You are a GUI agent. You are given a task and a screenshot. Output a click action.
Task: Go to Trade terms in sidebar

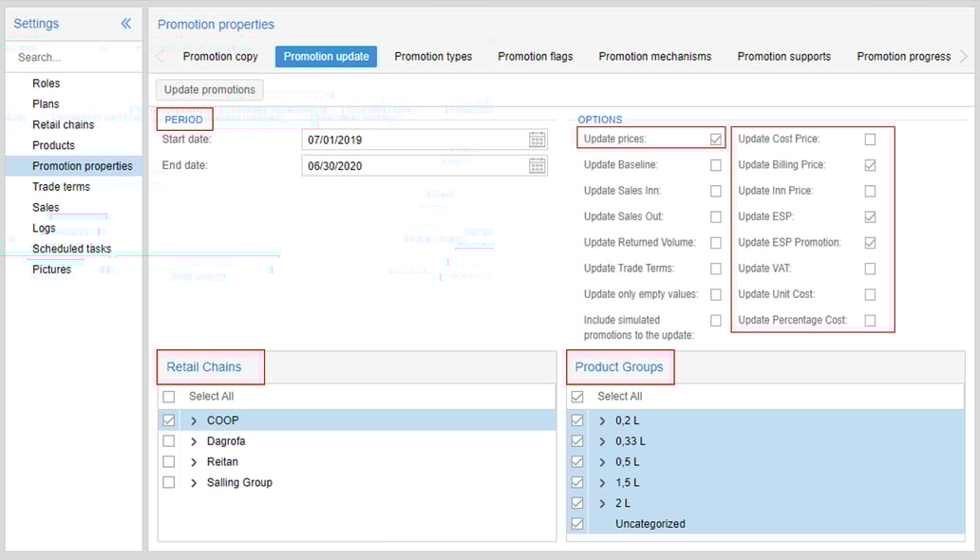(x=61, y=187)
